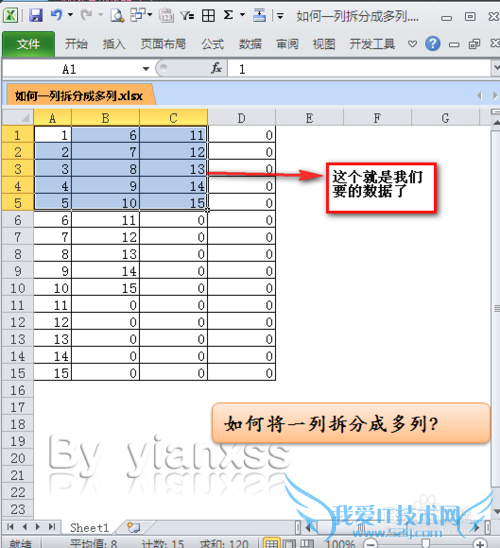
Task: Switch to Page Break Preview in status bar
Action: click(x=307, y=543)
